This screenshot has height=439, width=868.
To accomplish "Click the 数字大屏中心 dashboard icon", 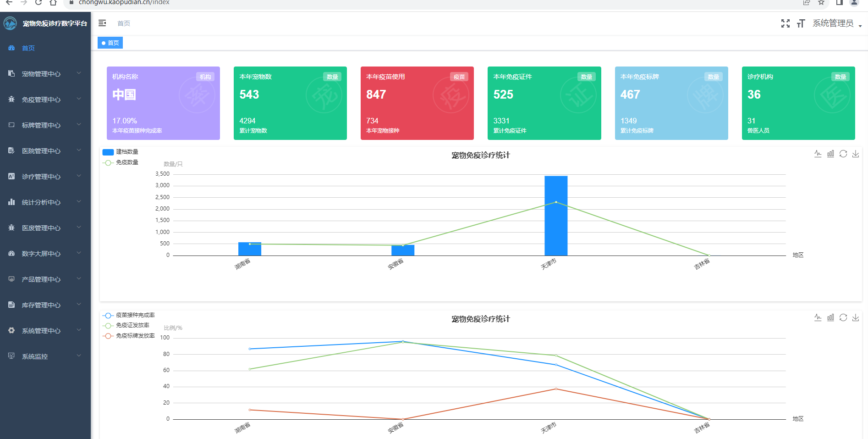I will point(11,253).
